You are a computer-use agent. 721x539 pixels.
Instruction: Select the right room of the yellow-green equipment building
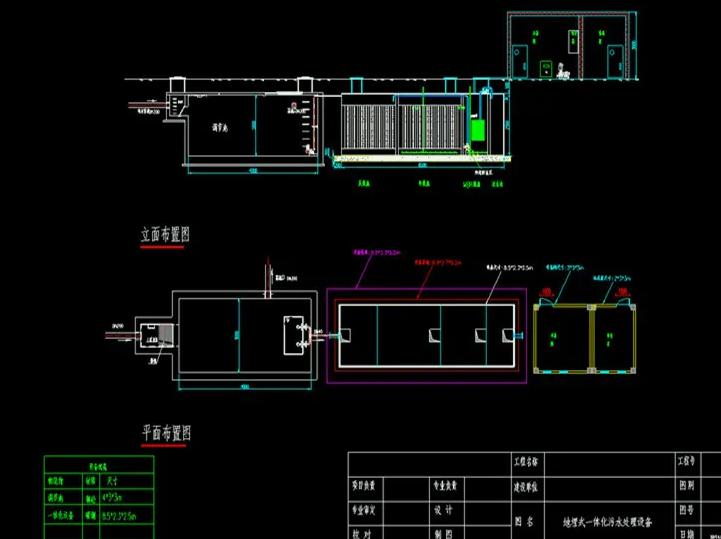614,336
